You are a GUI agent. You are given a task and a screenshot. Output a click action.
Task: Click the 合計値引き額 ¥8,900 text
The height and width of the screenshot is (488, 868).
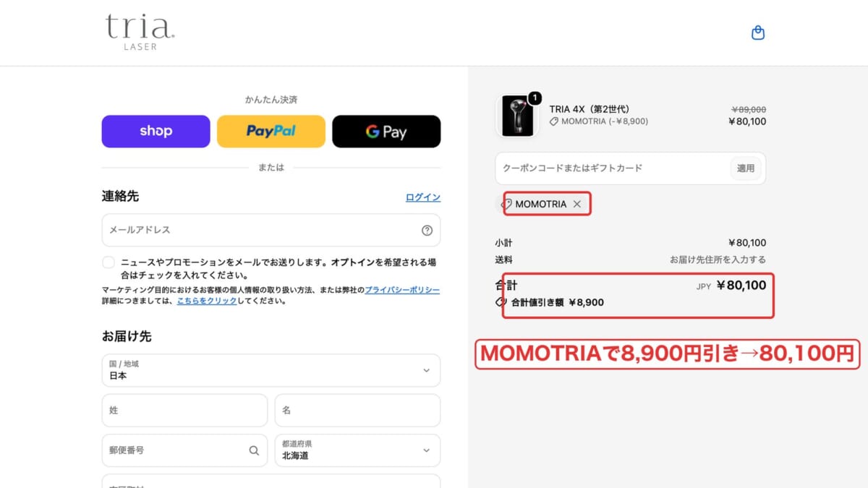click(558, 302)
